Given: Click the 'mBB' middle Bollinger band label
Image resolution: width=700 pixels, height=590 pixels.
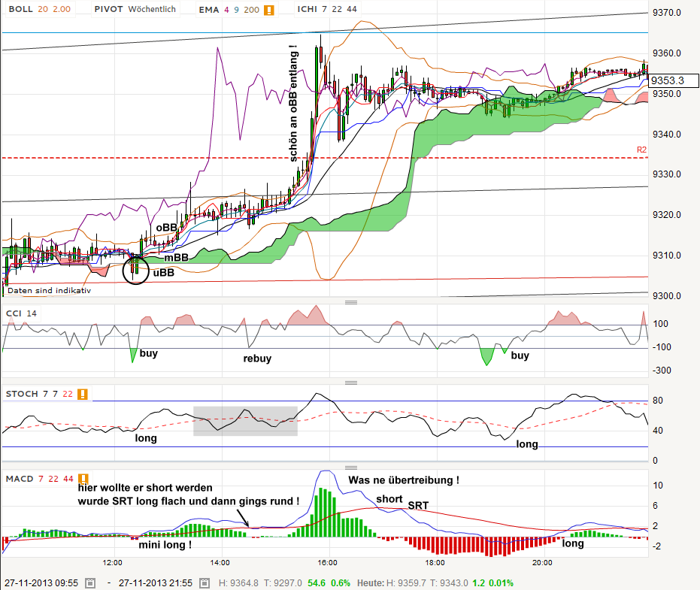Looking at the screenshot, I should tap(177, 258).
